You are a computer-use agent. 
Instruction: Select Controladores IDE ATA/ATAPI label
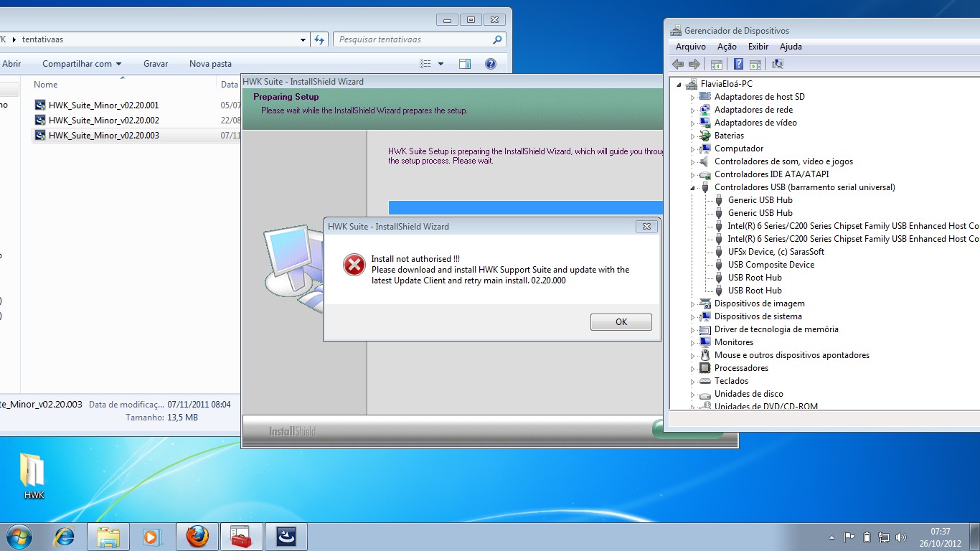pyautogui.click(x=771, y=174)
